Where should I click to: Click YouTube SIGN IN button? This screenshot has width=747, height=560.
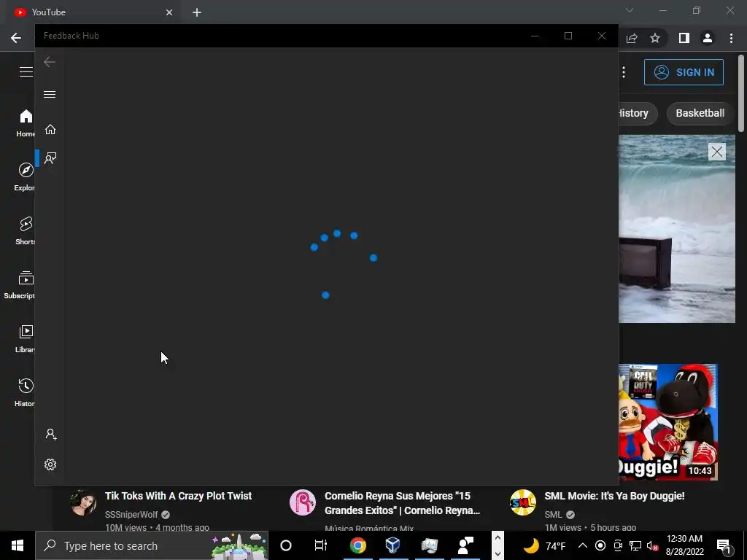tap(684, 72)
